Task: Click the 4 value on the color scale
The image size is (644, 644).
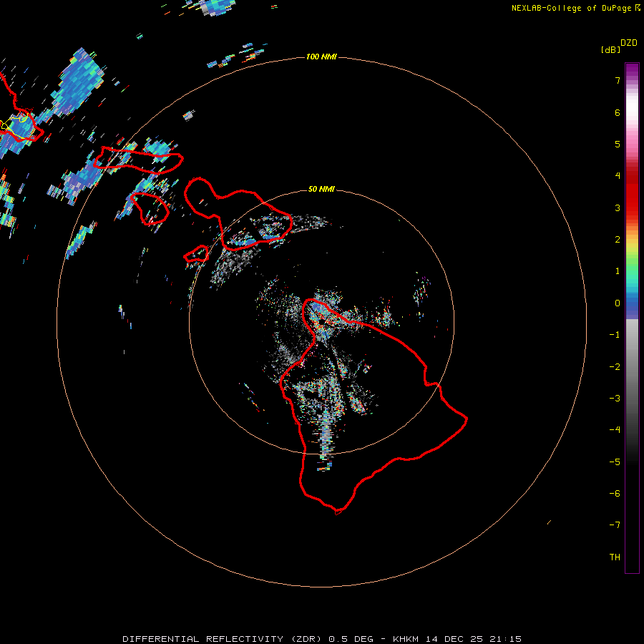Action: coord(618,176)
